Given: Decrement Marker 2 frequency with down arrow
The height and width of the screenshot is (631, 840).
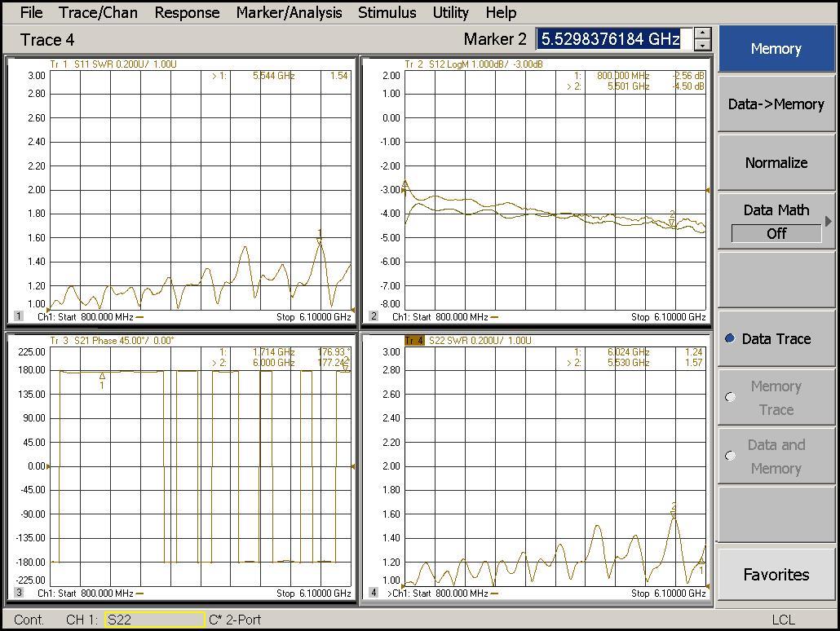Looking at the screenshot, I should pos(702,46).
